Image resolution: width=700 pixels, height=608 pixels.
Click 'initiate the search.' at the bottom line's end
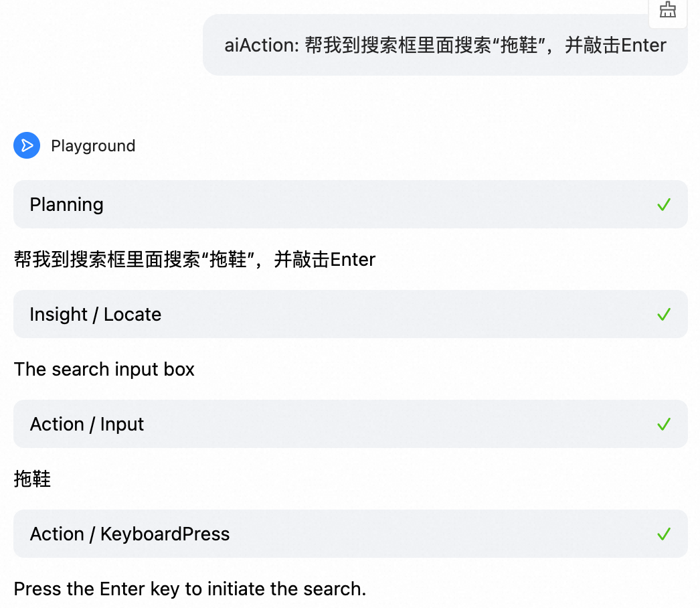tap(286, 589)
